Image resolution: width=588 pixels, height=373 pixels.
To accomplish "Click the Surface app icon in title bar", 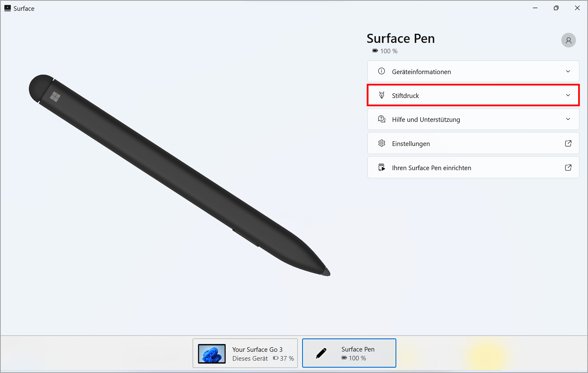I will click(7, 8).
